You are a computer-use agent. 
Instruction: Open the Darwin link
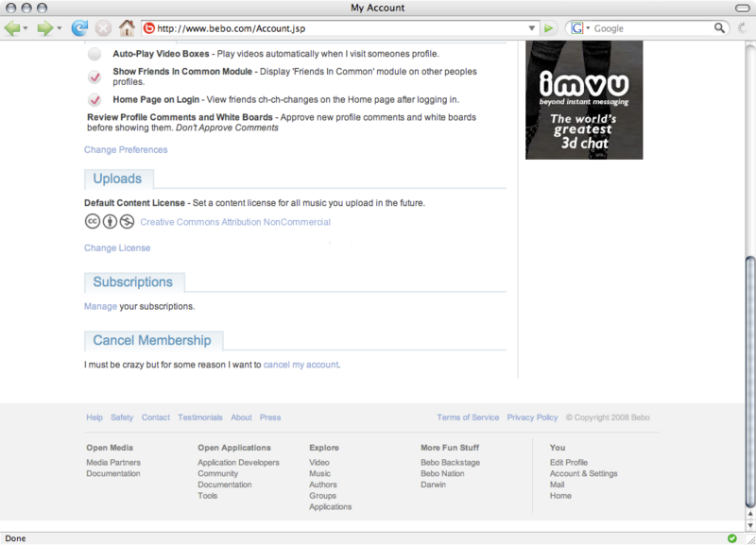point(434,485)
